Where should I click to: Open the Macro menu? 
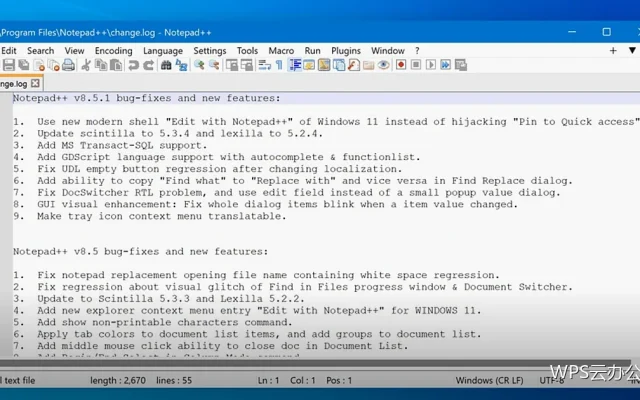[281, 51]
